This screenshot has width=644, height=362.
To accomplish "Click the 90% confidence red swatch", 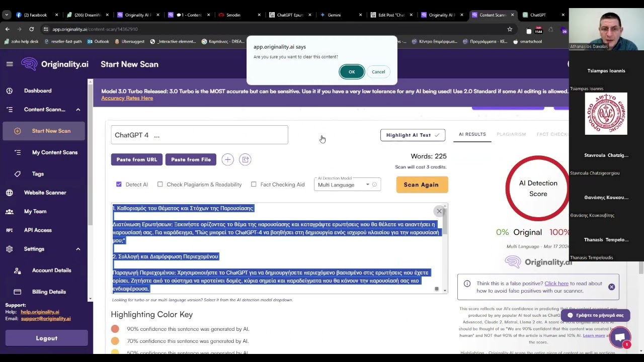I will (115, 329).
